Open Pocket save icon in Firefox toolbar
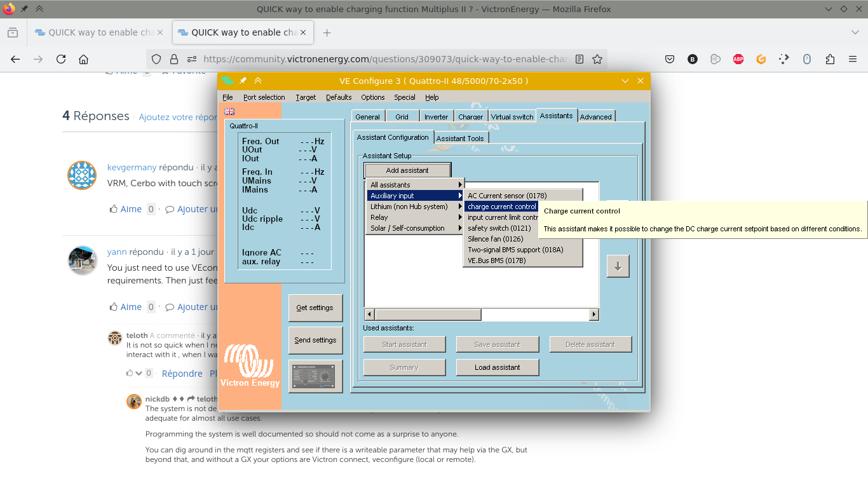The image size is (868, 488). pos(670,59)
